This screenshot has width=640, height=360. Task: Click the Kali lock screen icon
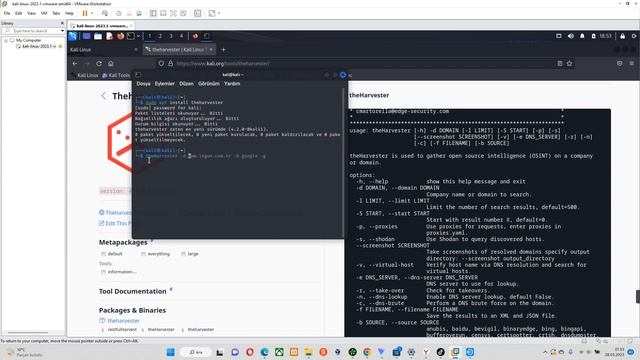[x=622, y=36]
